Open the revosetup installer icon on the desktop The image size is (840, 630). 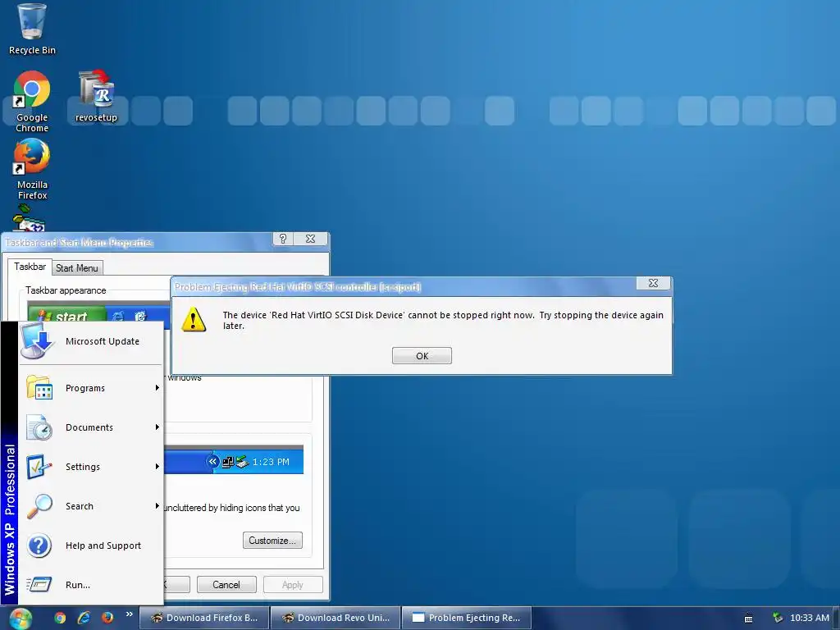point(96,96)
